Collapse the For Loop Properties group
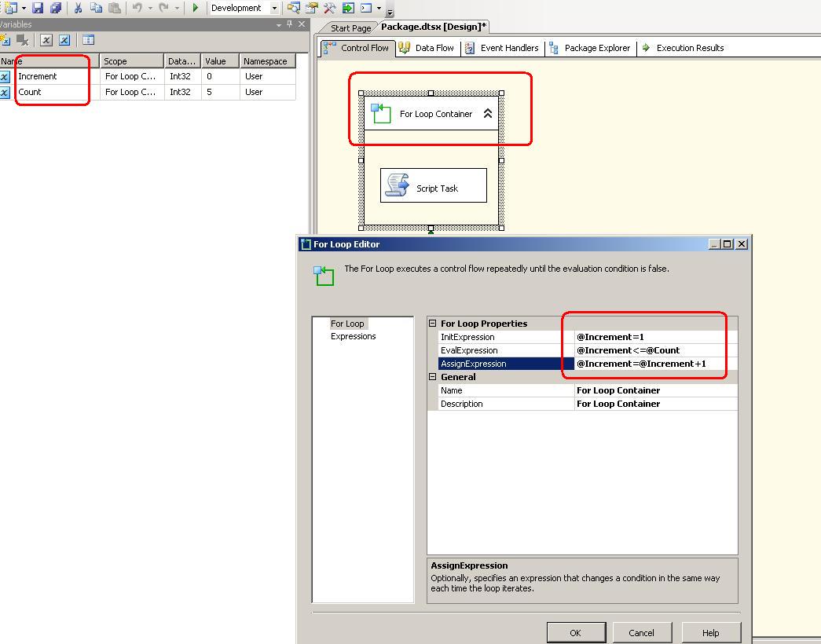 pyautogui.click(x=433, y=323)
